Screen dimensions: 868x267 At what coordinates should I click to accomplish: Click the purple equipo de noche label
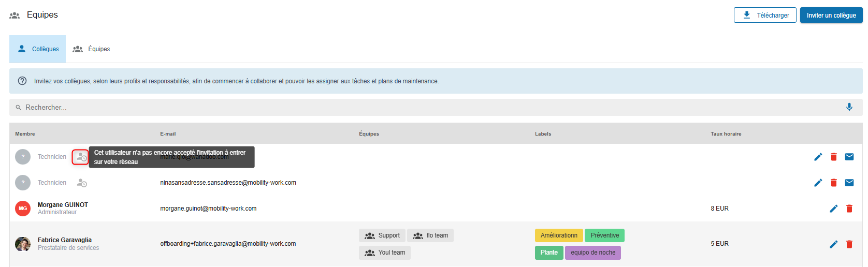click(592, 253)
